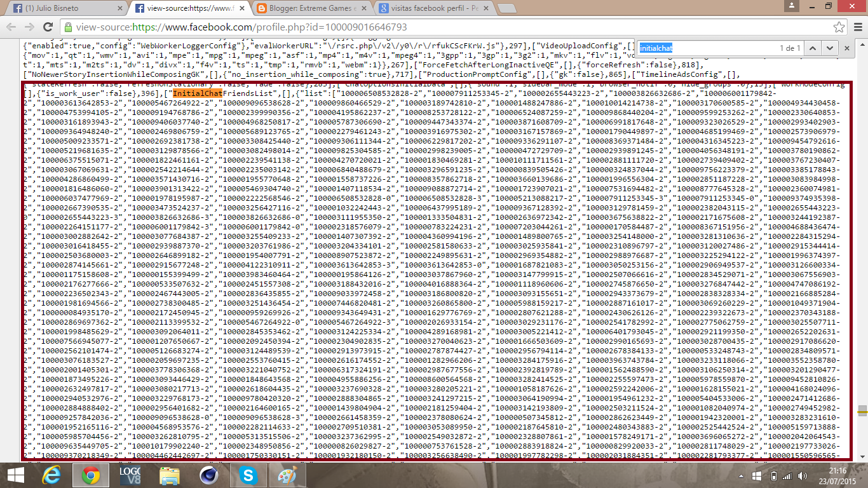Click the padlock icon in the address bar
Screen dimensions: 868x488
68,27
